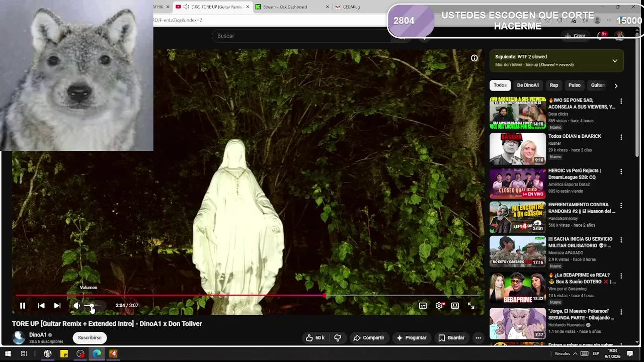Close the Kick Dashboard browser tab

[x=328, y=7]
